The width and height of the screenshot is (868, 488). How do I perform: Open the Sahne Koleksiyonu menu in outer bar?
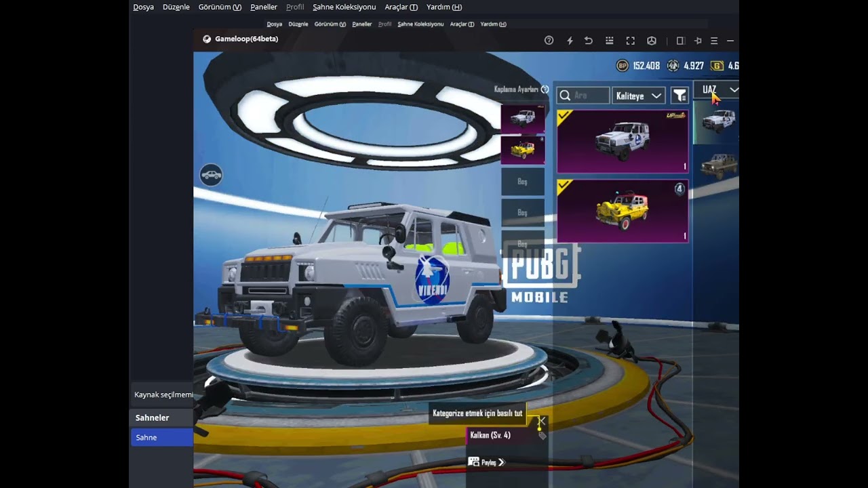pyautogui.click(x=344, y=7)
